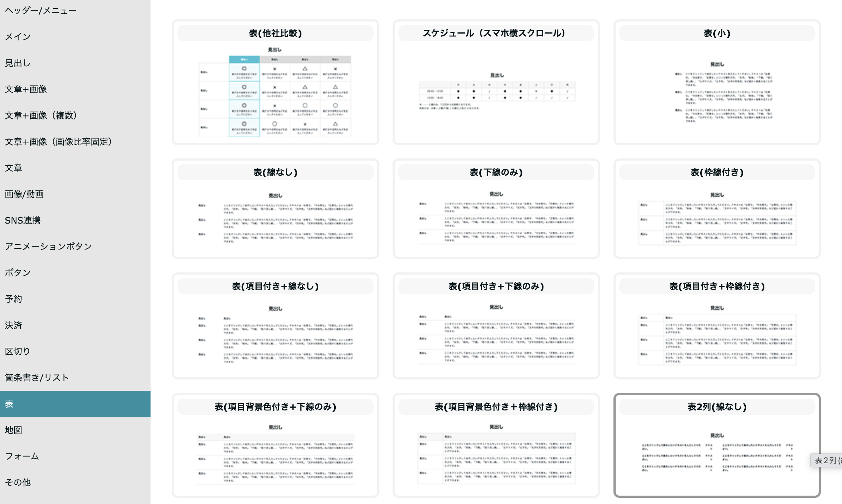Switch to the 地図 category

click(x=13, y=430)
